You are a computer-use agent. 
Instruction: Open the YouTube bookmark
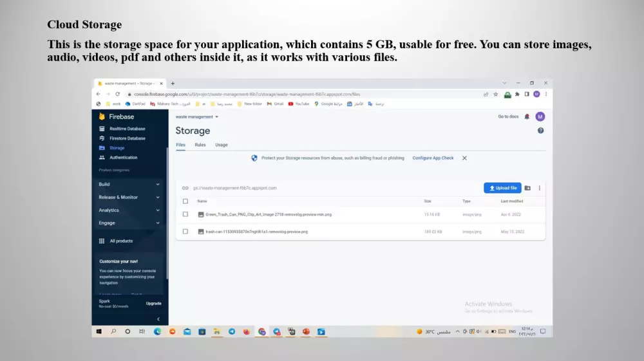(299, 104)
